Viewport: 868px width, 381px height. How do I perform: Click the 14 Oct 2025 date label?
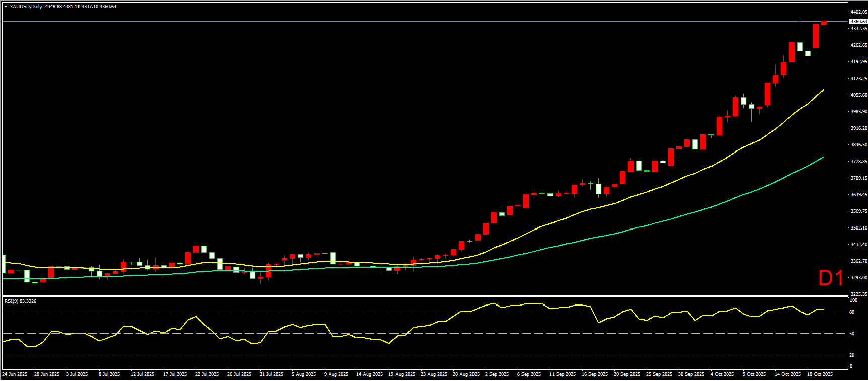(787, 374)
